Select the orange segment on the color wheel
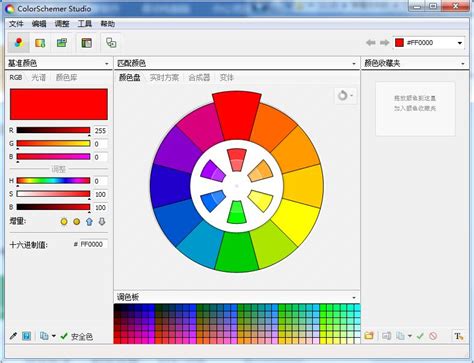This screenshot has height=363, width=474. 272,125
